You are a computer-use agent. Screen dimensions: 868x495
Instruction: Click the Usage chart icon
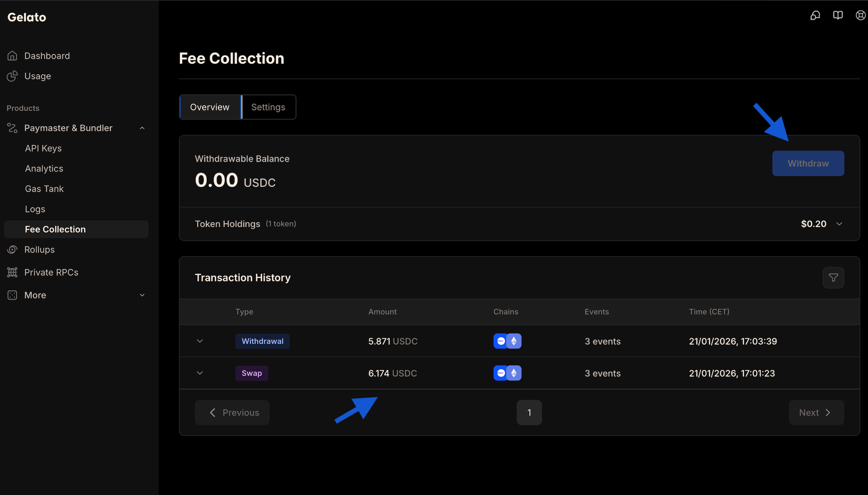coord(12,76)
